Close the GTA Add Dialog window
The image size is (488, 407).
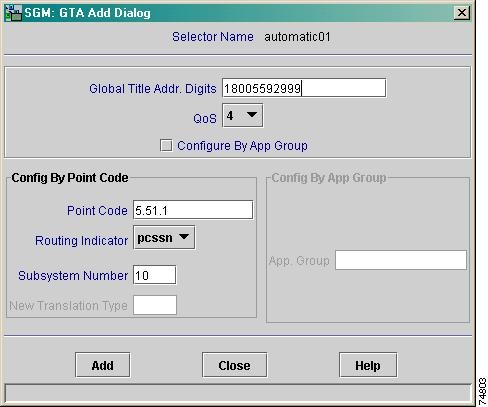coord(462,13)
